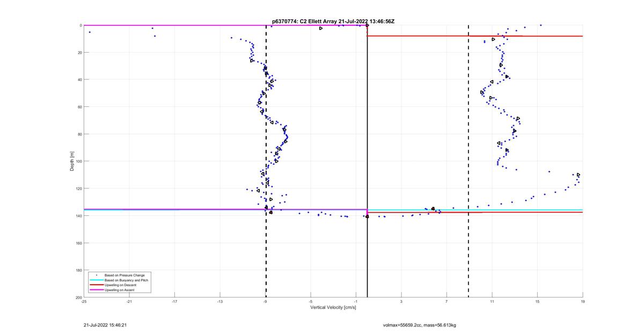Click depth axis tick label "160"

(78, 243)
